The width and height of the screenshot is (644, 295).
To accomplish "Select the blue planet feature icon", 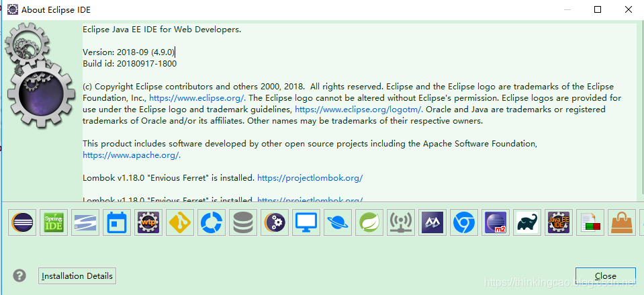I will coord(338,222).
